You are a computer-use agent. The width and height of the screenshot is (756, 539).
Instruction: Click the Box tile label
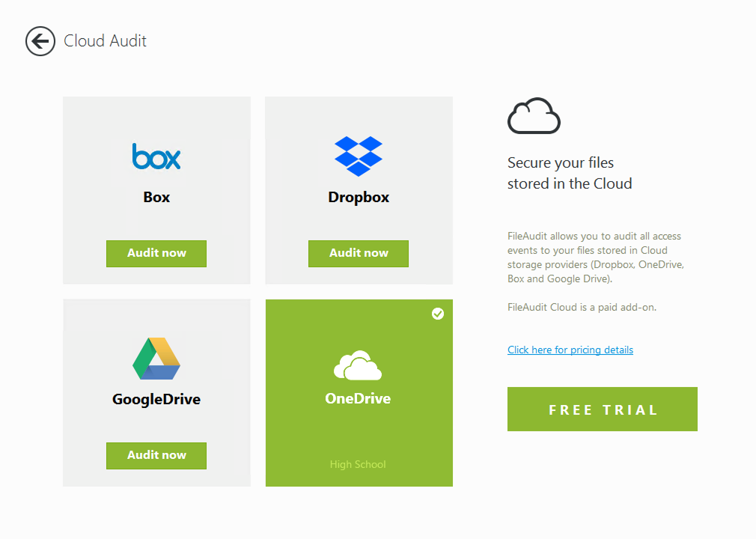(156, 197)
